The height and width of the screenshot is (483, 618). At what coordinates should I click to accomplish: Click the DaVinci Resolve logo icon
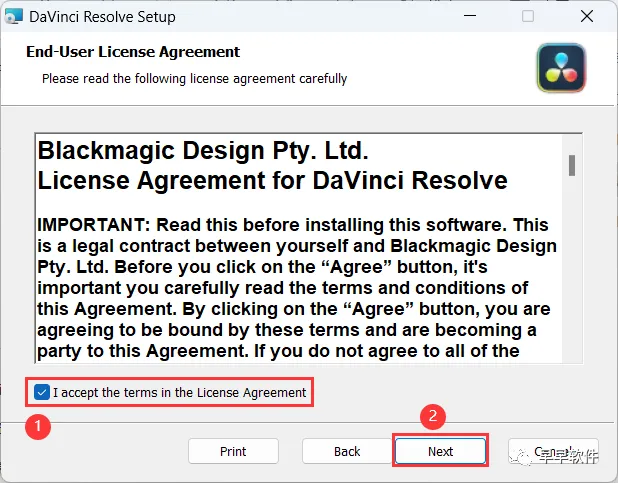coord(561,68)
